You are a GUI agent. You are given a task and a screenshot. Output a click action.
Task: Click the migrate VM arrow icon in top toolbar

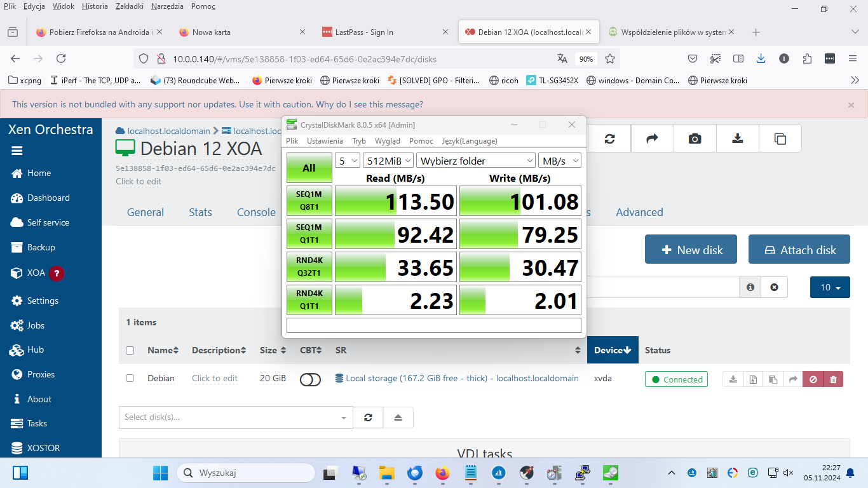[652, 139]
